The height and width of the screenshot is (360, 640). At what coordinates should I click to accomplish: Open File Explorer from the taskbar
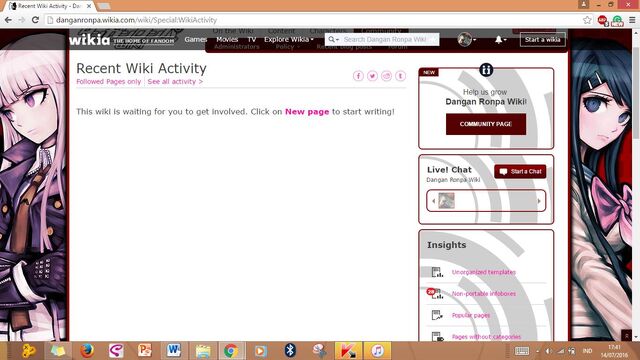pos(202,350)
